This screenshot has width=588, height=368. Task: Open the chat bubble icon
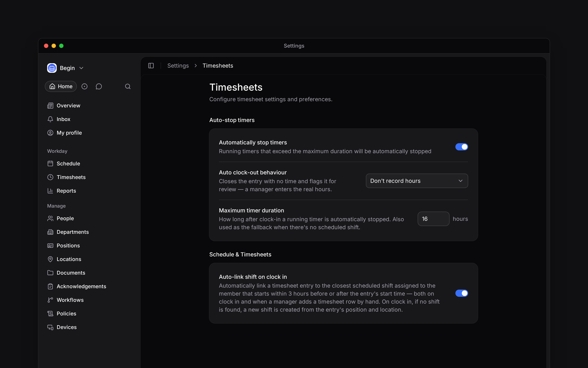pos(99,86)
